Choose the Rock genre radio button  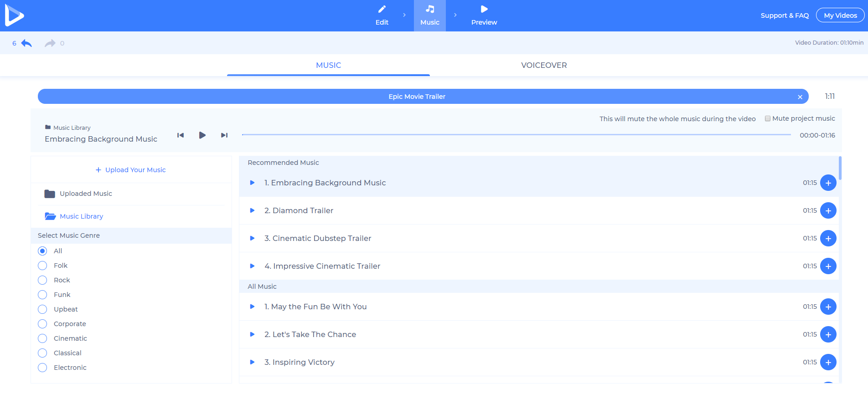[42, 280]
